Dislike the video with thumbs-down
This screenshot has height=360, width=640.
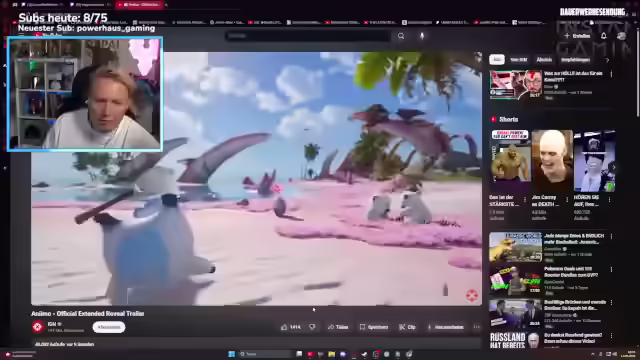[312, 327]
